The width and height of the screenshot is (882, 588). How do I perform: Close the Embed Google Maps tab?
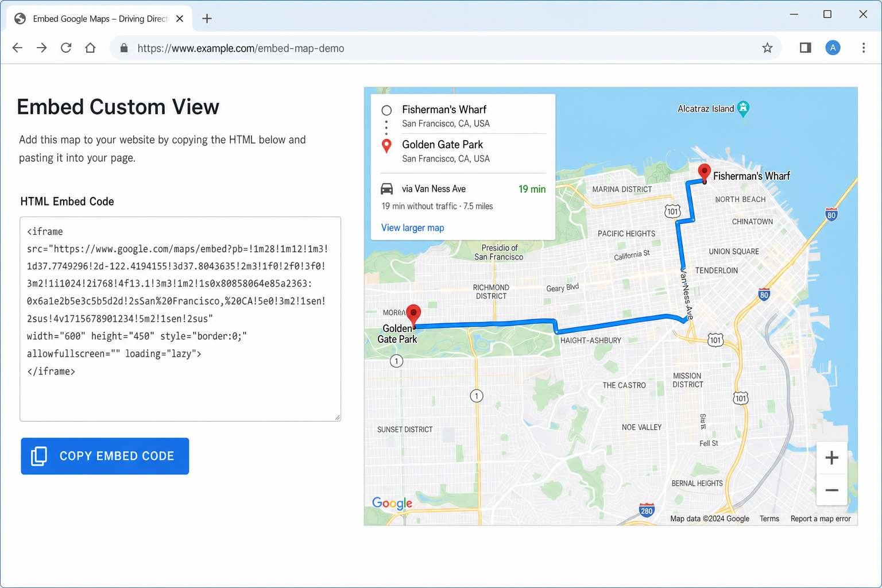click(180, 18)
